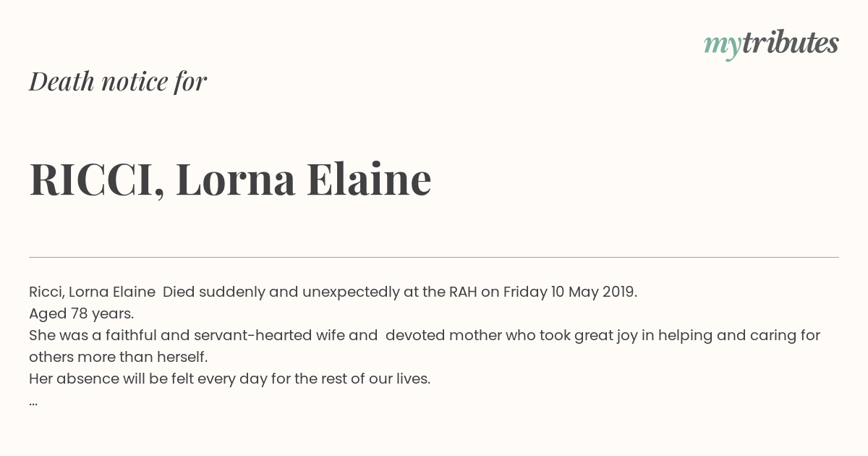Screen dimensions: 868x456
Task: Click "rest of our lives" phrase
Action: pyautogui.click(x=380, y=379)
